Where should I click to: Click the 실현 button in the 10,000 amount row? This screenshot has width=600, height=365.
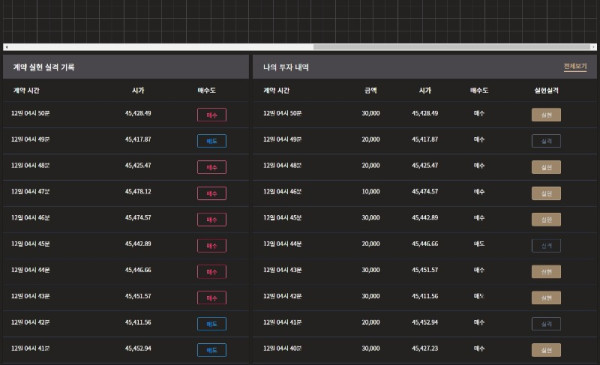pyautogui.click(x=546, y=193)
